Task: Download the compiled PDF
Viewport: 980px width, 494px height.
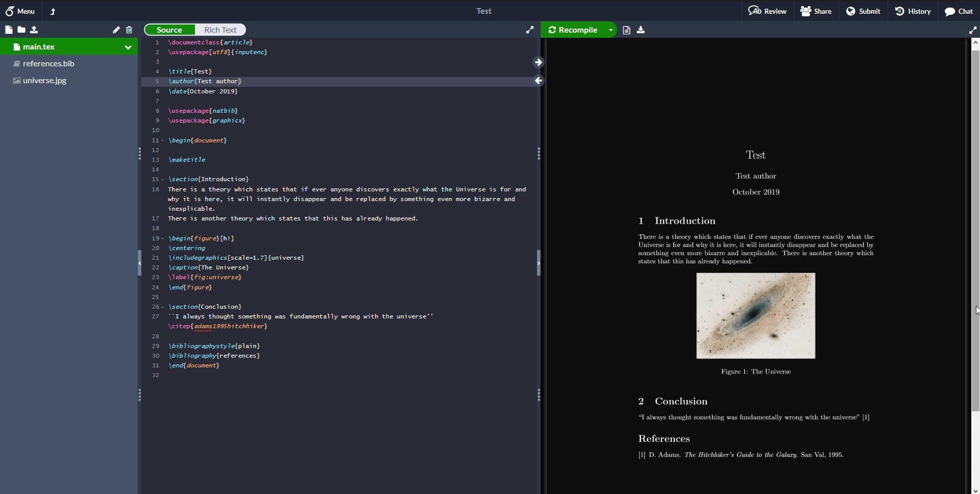Action: 641,30
